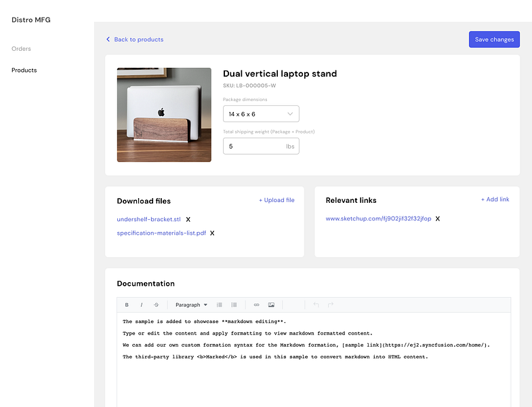Remove undershelf-bracket.stl file

click(188, 220)
